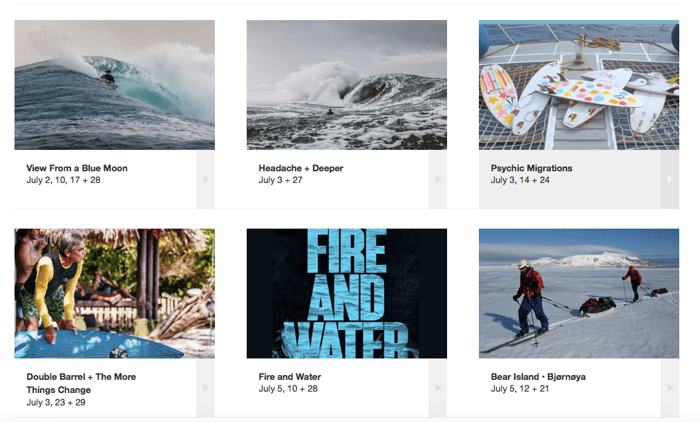This screenshot has width=700, height=422.
Task: Select the man with blue surfboard thumbnail
Action: pos(114,293)
